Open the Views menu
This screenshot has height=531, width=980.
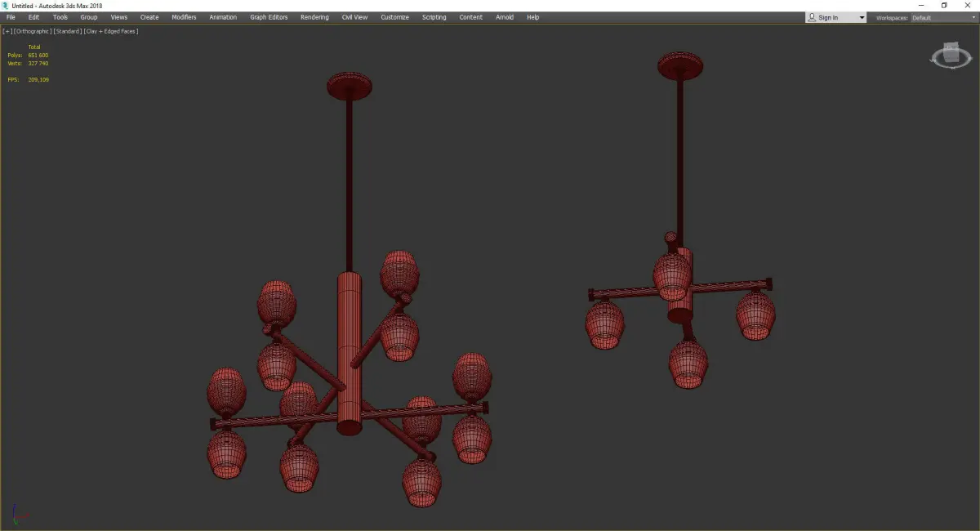point(119,17)
